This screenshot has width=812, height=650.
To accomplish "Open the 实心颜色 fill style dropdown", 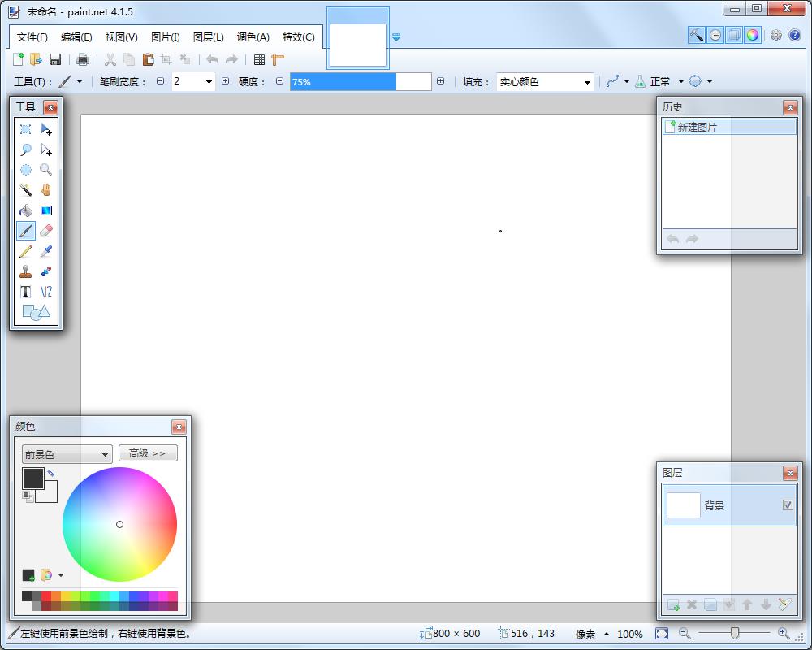I will (x=588, y=81).
